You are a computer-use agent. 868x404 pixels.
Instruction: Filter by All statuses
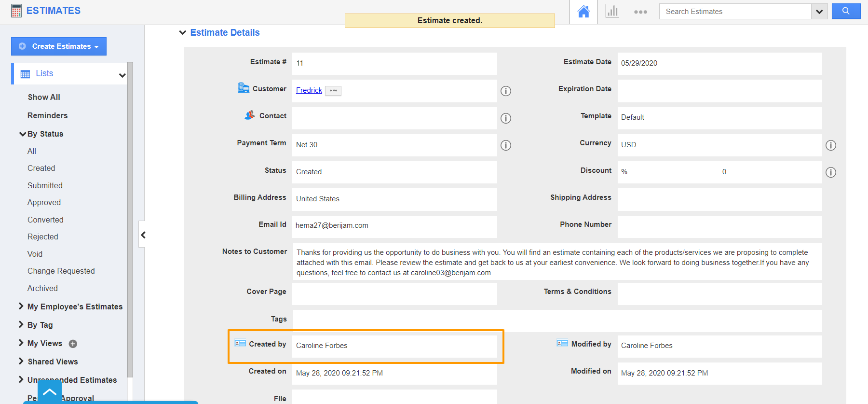(32, 151)
